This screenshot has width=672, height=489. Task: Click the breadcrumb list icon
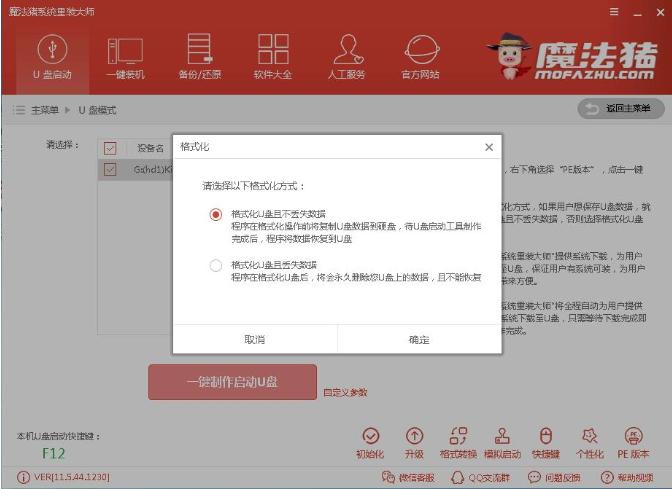[19, 110]
